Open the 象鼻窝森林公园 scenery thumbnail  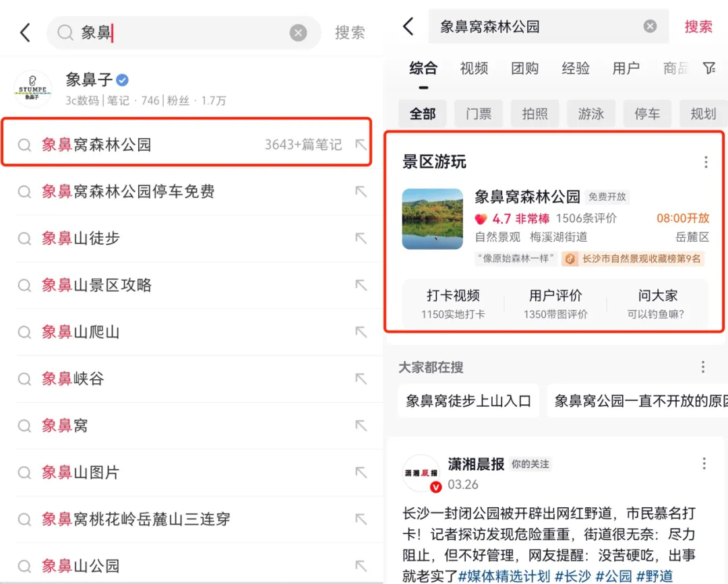(x=432, y=219)
